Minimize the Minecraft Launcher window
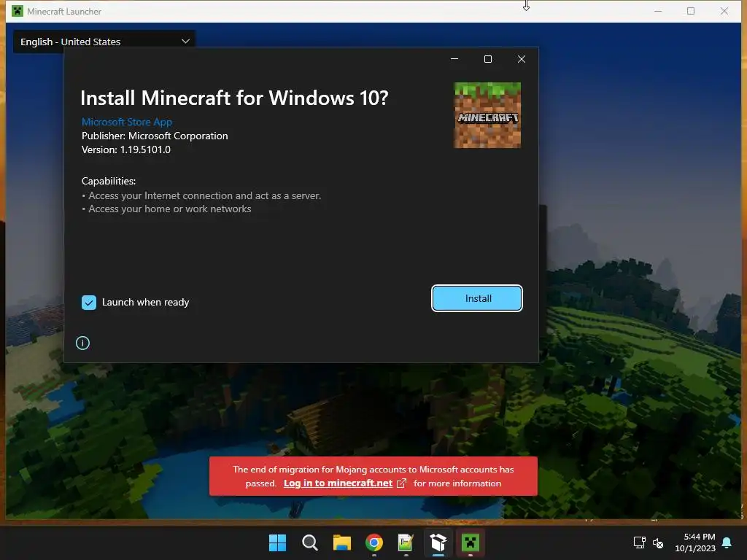Screen dimensions: 747x560 (x=658, y=11)
